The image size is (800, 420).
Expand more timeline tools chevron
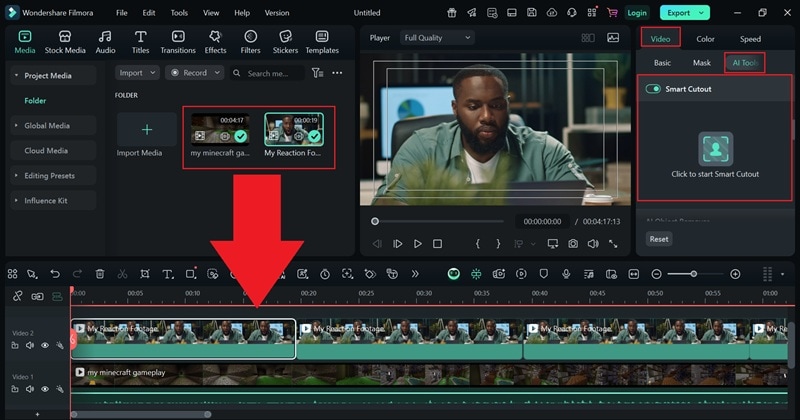[415, 274]
